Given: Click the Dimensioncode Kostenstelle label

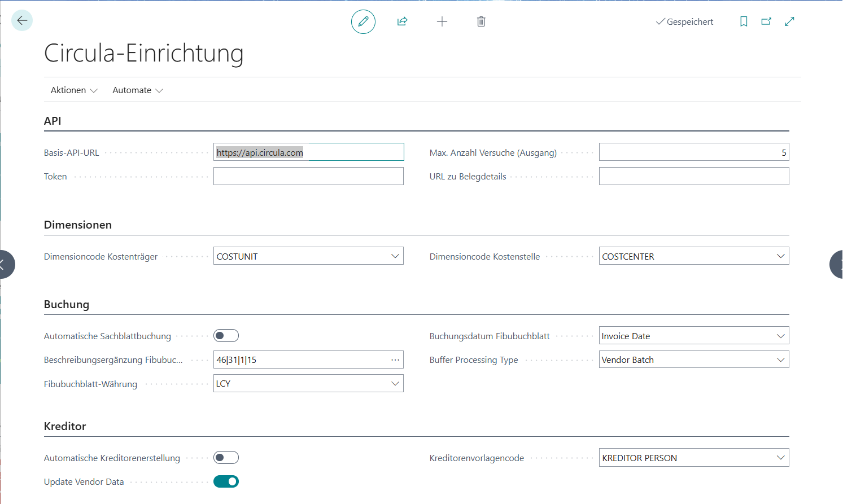Looking at the screenshot, I should tap(484, 257).
